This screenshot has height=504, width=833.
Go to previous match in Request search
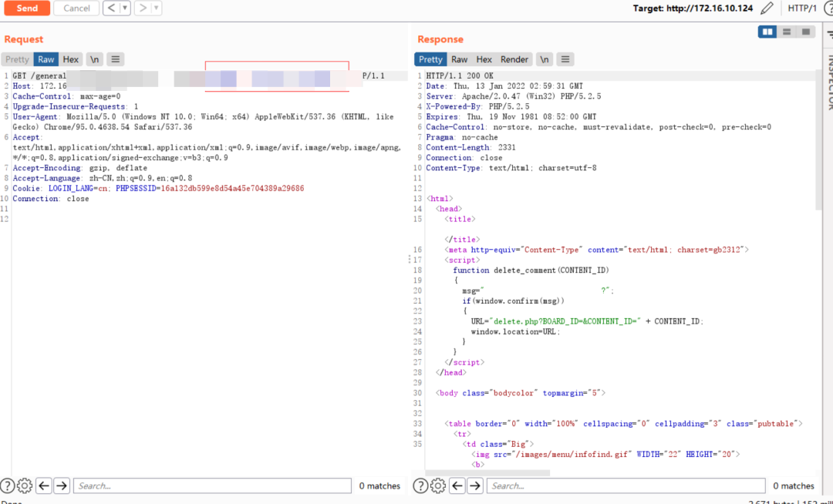point(44,486)
